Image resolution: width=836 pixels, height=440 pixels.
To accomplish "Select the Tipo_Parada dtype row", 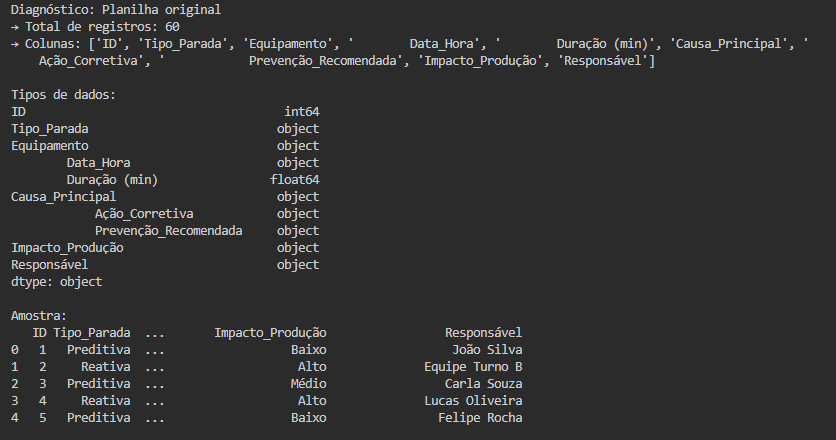I will click(165, 129).
